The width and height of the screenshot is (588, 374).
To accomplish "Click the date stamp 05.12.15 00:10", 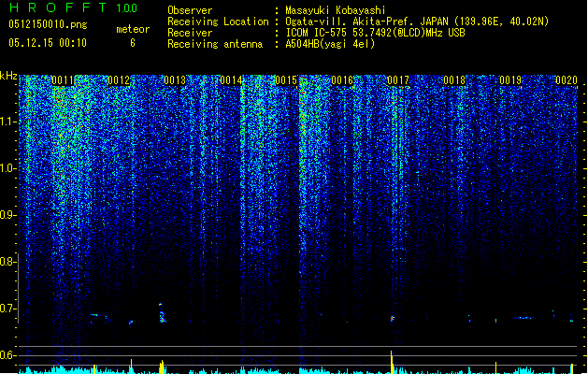I will click(x=48, y=43).
